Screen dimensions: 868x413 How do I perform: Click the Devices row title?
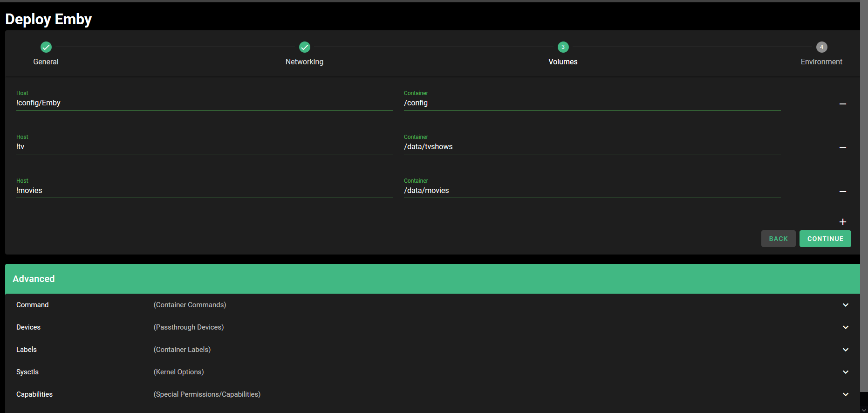point(28,327)
